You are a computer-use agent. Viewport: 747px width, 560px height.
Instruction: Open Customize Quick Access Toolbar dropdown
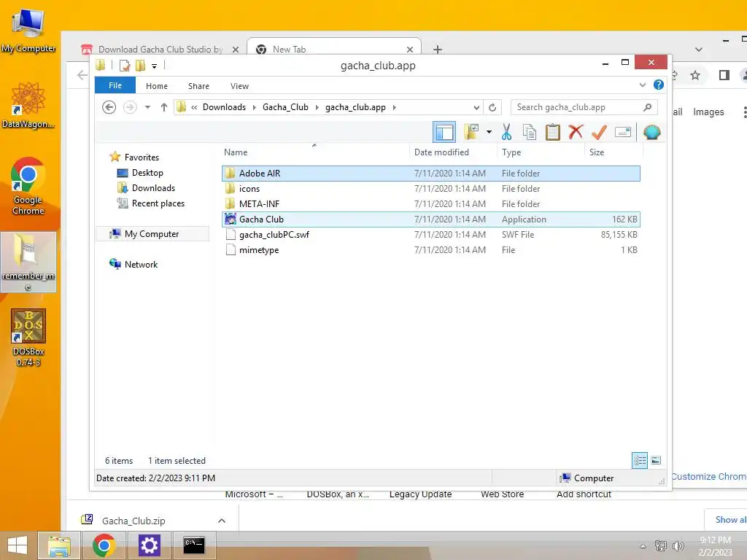pos(155,66)
